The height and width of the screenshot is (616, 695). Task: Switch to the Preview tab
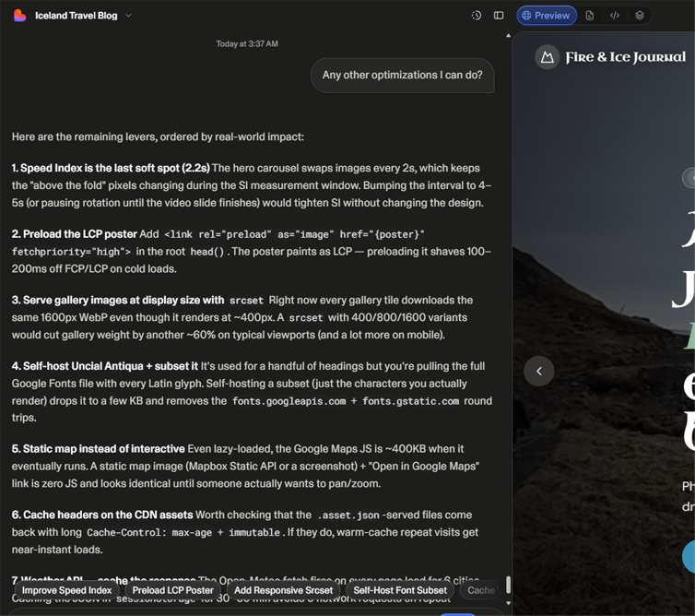click(x=547, y=16)
